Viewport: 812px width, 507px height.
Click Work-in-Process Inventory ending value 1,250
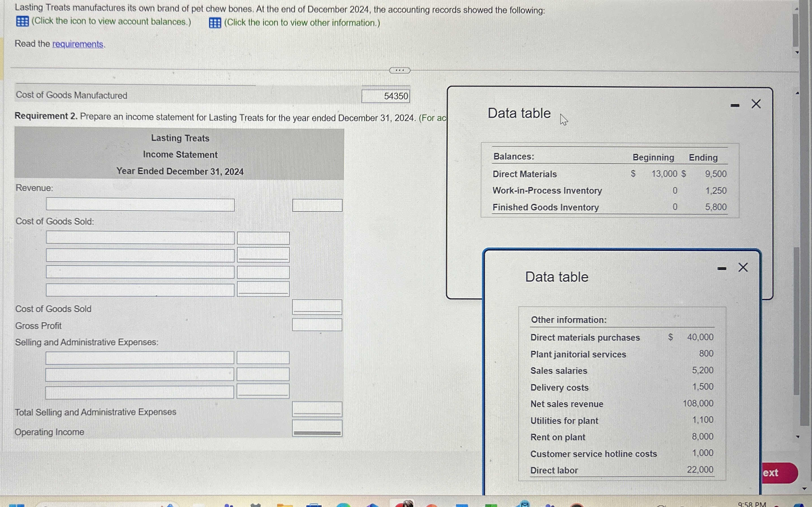[x=716, y=191]
